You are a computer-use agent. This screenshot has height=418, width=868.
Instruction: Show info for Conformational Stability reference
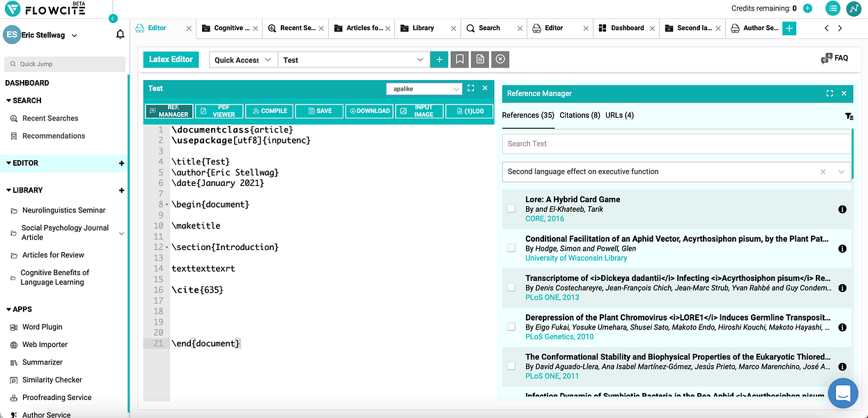click(842, 366)
